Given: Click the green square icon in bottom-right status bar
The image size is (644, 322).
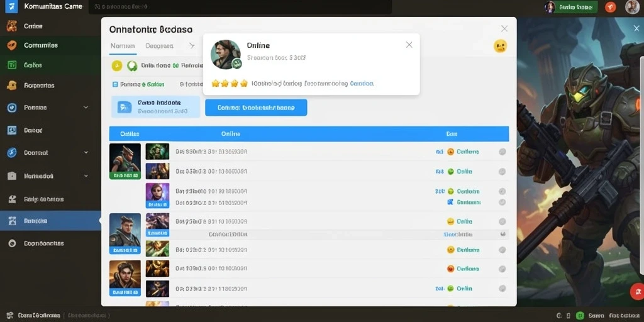Looking at the screenshot, I should [579, 316].
